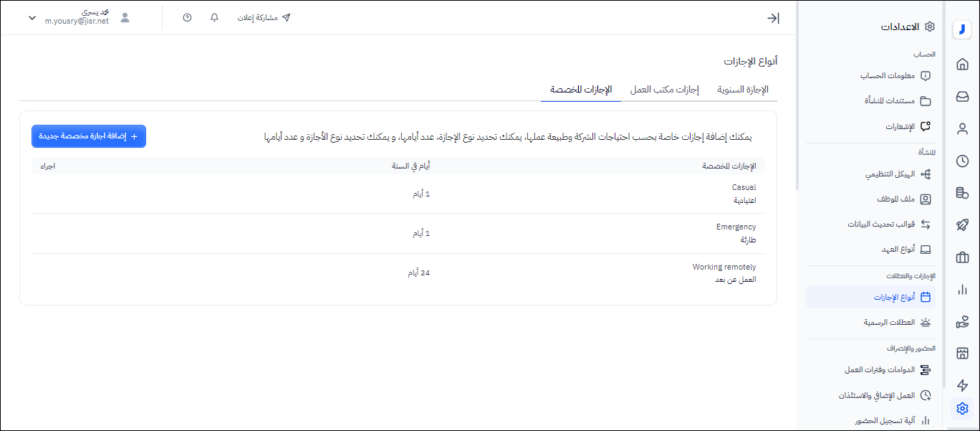Open the clock attendance icon
The image size is (980, 431).
[962, 161]
